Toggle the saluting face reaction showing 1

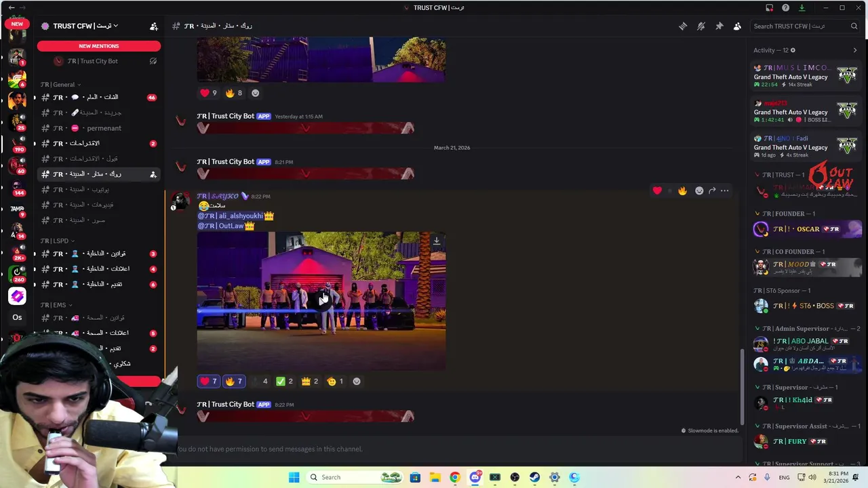pyautogui.click(x=335, y=381)
